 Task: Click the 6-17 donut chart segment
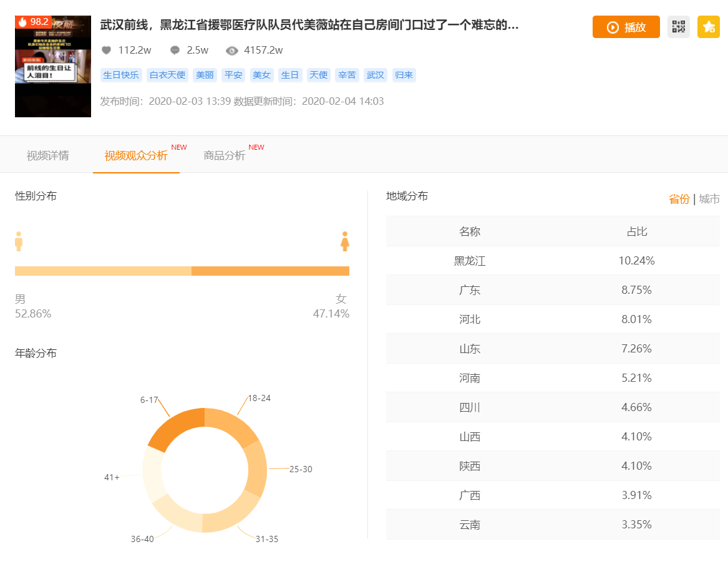pyautogui.click(x=175, y=430)
